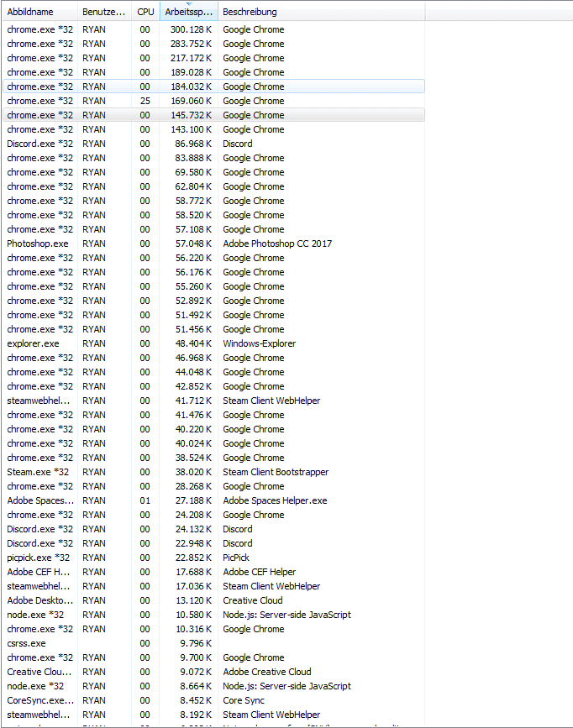The height and width of the screenshot is (728, 573).
Task: Select the 83.888 K memory value
Action: point(193,159)
